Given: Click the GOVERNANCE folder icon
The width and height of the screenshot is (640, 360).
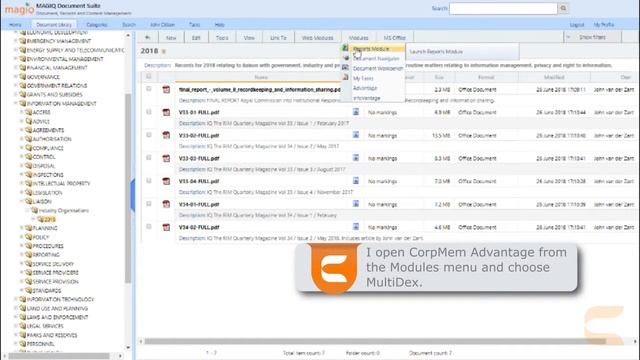Looking at the screenshot, I should pos(22,77).
